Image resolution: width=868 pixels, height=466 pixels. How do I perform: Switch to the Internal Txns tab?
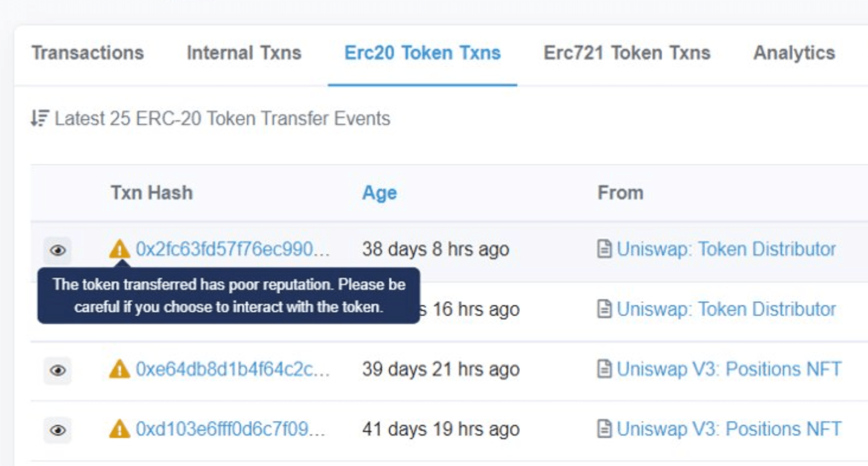tap(244, 53)
